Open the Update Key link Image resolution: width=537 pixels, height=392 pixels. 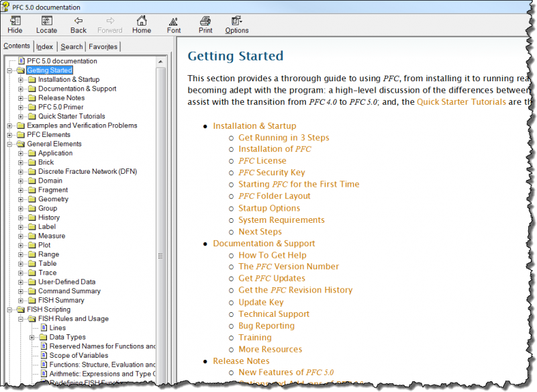tap(261, 302)
